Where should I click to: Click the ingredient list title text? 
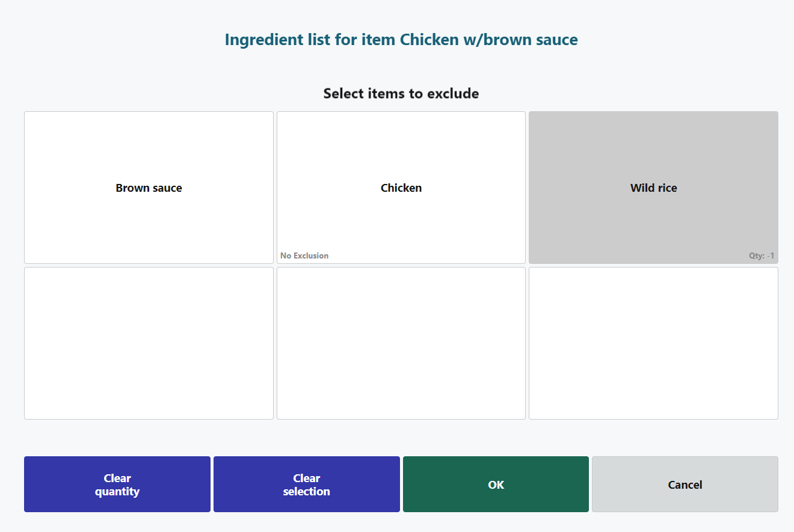401,40
